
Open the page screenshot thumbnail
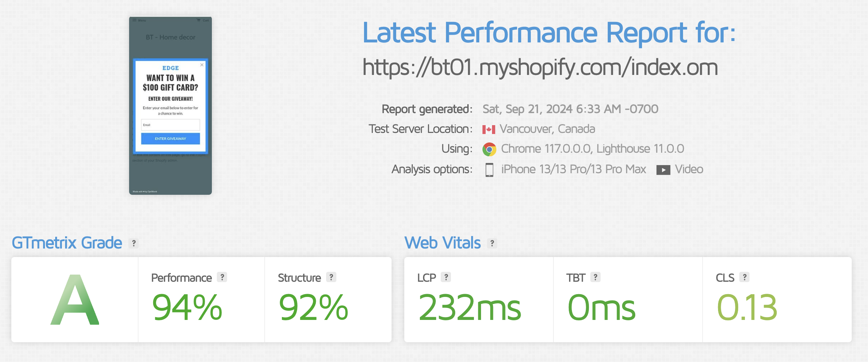(x=170, y=105)
